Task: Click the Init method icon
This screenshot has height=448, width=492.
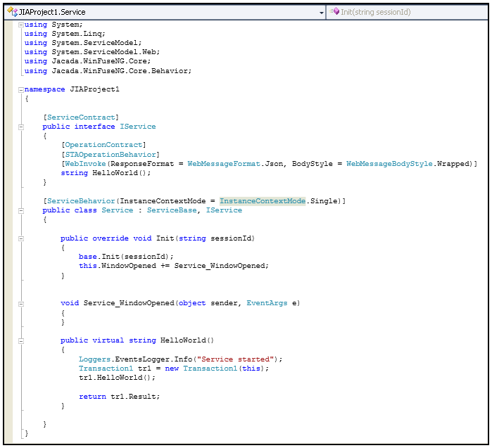Action: coord(334,11)
